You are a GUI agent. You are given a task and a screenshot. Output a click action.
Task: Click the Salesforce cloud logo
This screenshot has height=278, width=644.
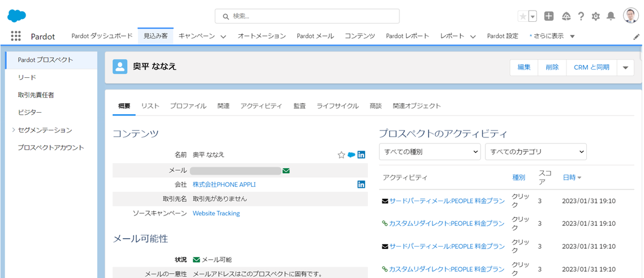tap(16, 16)
